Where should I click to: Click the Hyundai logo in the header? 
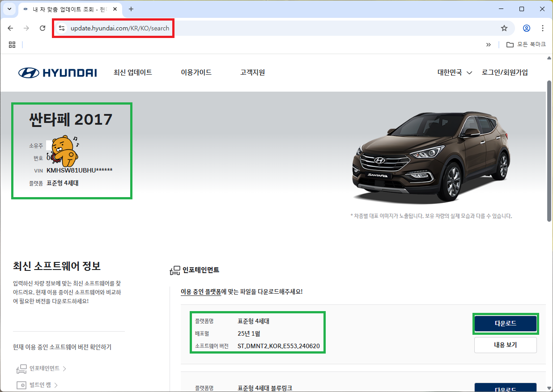57,72
